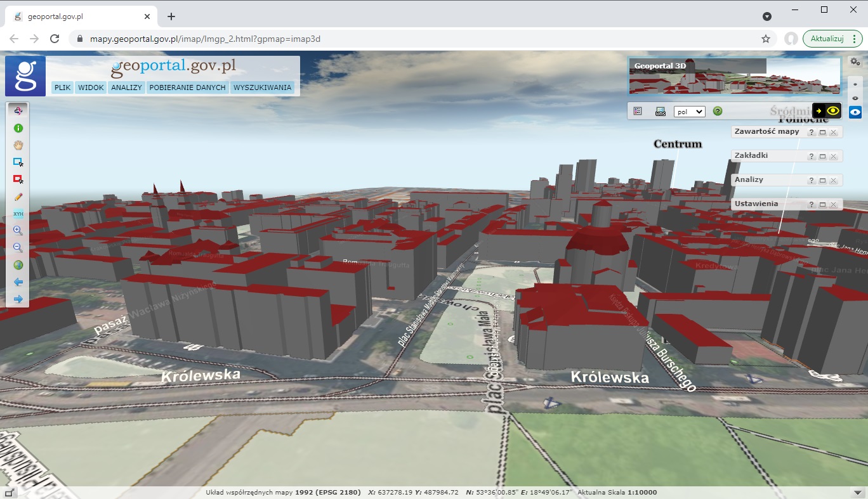Click the Zawartość mapy panel title
The height and width of the screenshot is (499, 868).
766,132
